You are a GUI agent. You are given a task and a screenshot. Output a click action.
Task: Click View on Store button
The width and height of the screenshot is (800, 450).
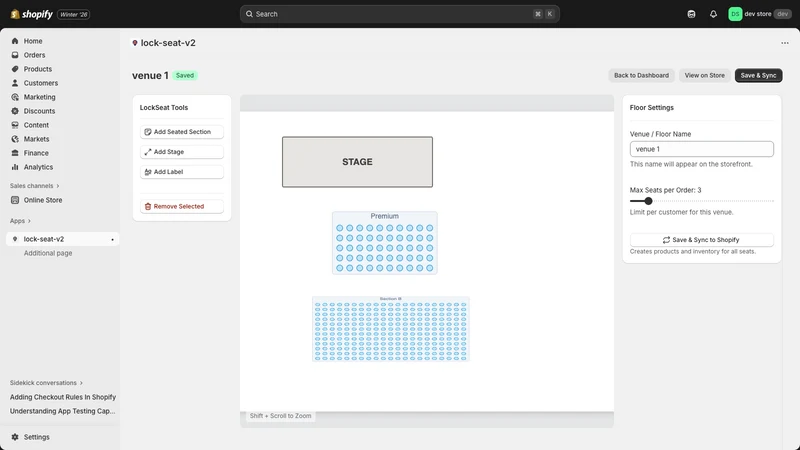tap(705, 76)
